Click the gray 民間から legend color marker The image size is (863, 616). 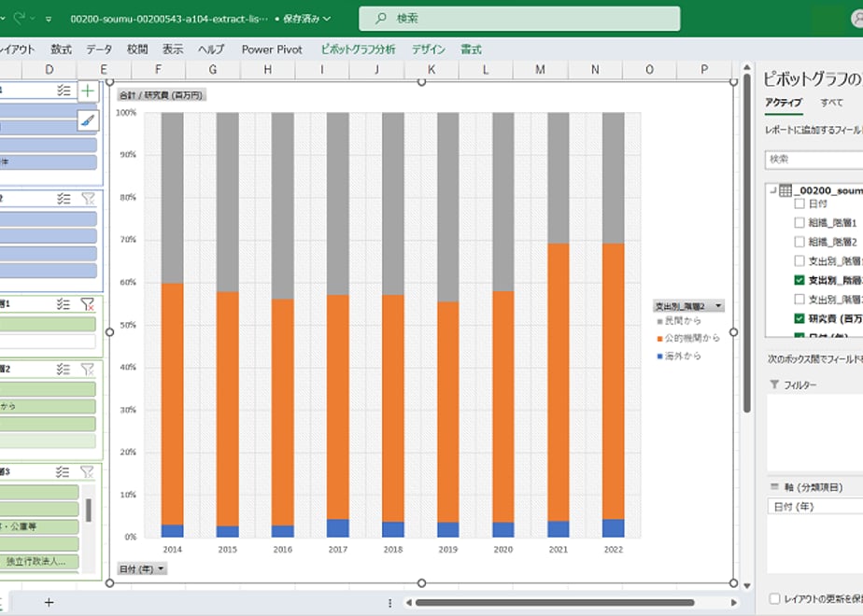659,321
